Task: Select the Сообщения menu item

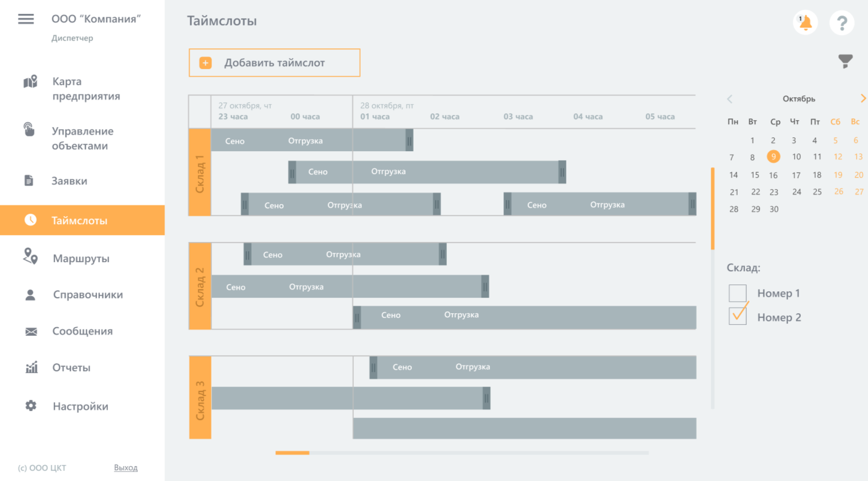Action: [82, 331]
